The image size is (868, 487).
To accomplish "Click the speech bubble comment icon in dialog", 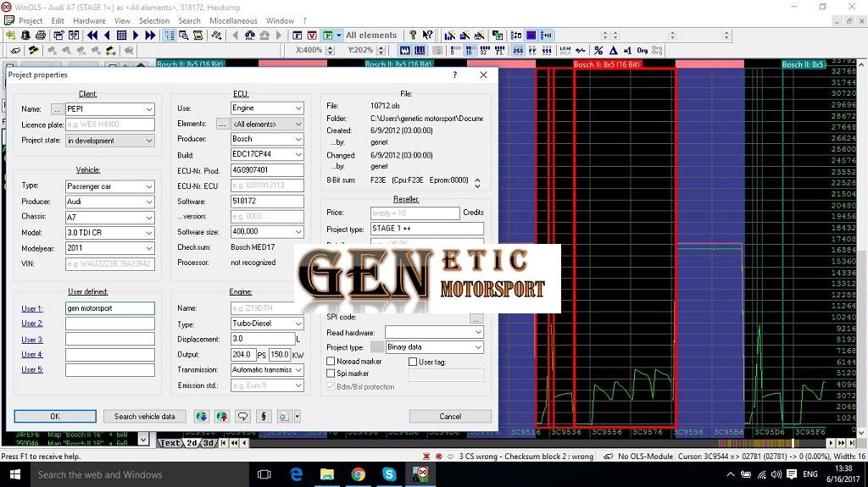I will point(243,416).
